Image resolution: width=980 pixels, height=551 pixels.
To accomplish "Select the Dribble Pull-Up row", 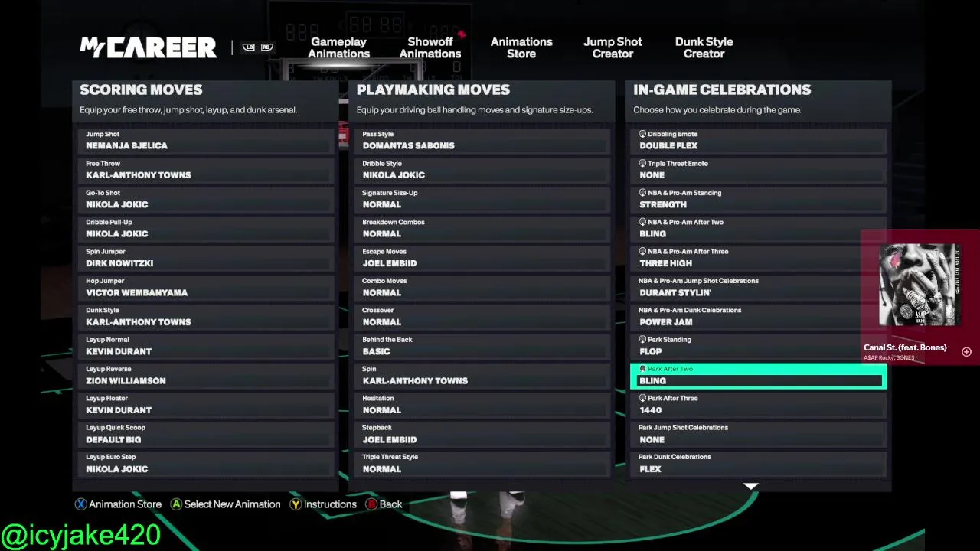I will (206, 228).
